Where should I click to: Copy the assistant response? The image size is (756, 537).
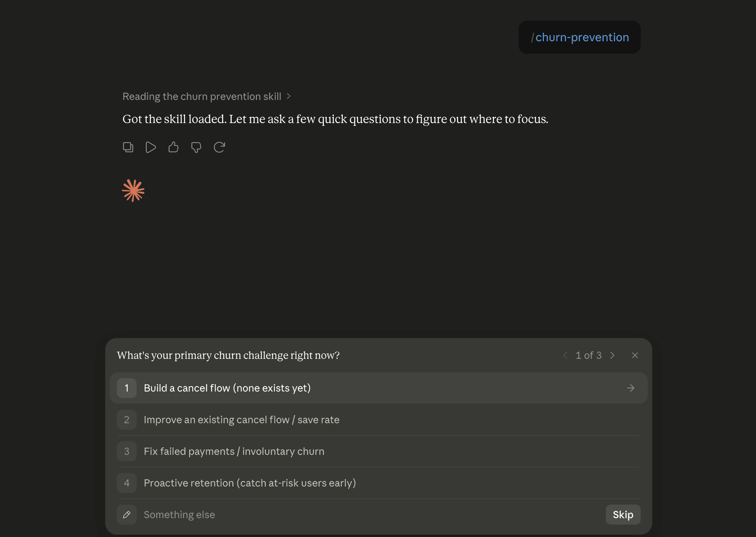(128, 147)
